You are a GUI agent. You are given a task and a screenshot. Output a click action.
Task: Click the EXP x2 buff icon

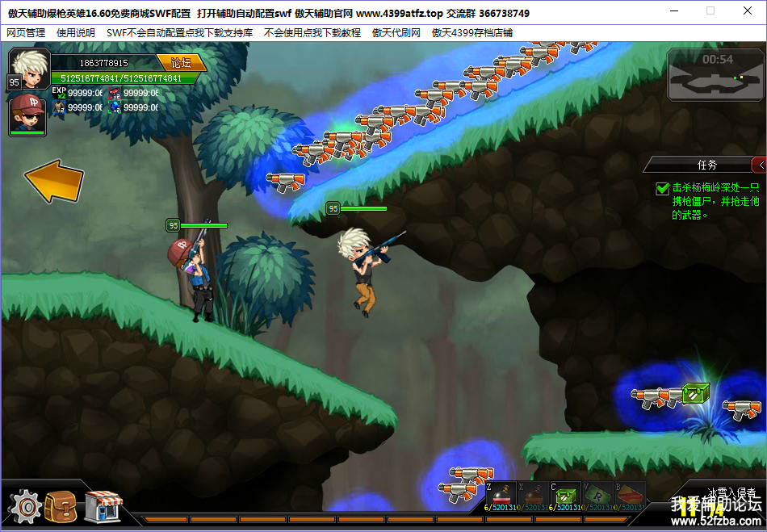point(59,92)
